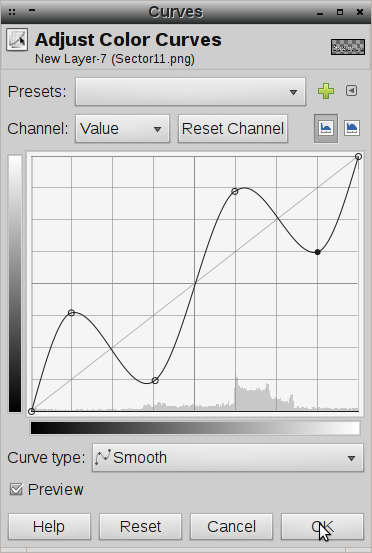This screenshot has width=372, height=553.
Task: Maximize the Curves window
Action: click(x=340, y=12)
